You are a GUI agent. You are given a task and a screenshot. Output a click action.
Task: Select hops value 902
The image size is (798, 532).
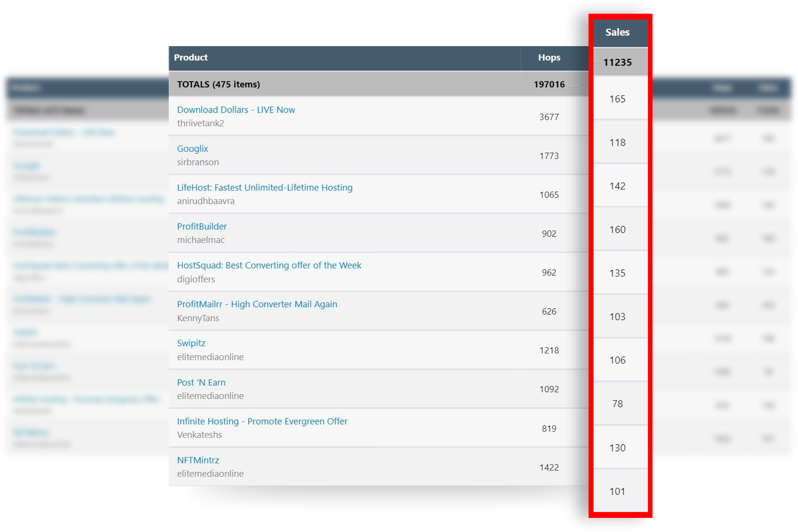point(549,234)
